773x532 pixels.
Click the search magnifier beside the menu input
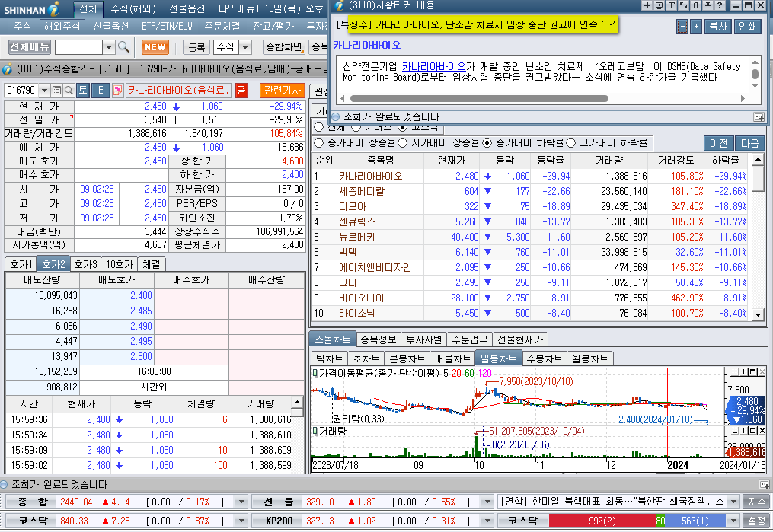(x=123, y=47)
